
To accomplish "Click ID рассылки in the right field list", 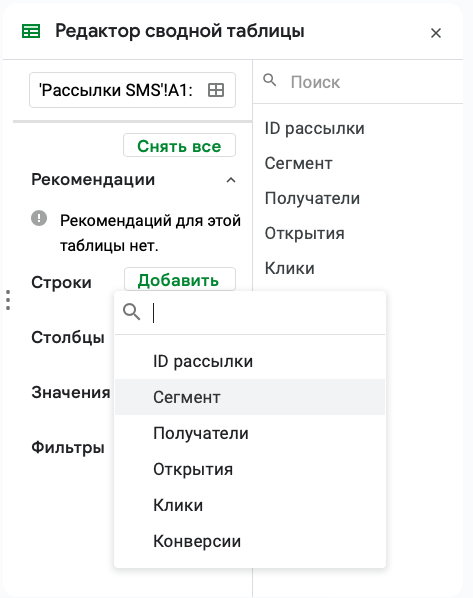I will coord(315,128).
